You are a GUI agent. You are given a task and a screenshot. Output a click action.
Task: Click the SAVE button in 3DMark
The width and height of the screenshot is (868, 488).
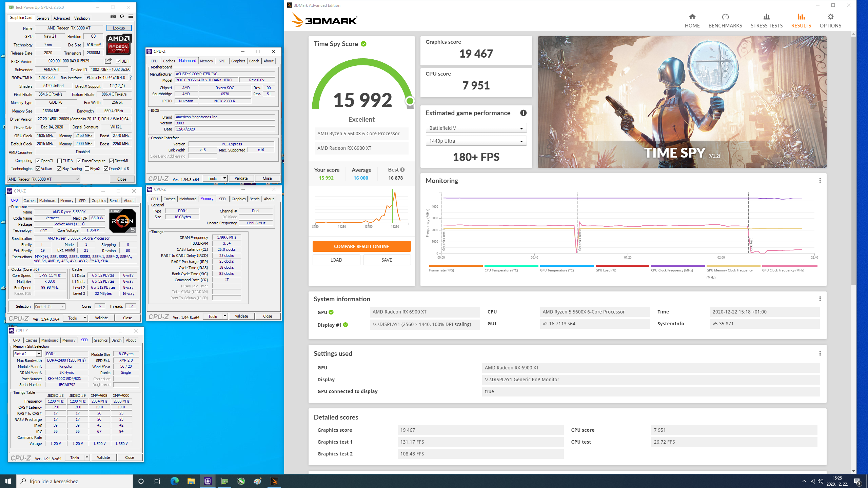387,260
